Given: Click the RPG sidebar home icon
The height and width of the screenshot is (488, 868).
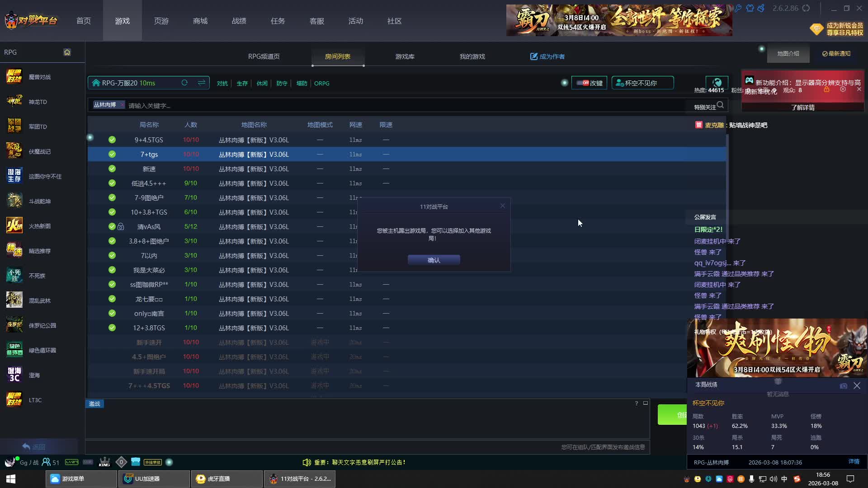Looking at the screenshot, I should coord(67,52).
